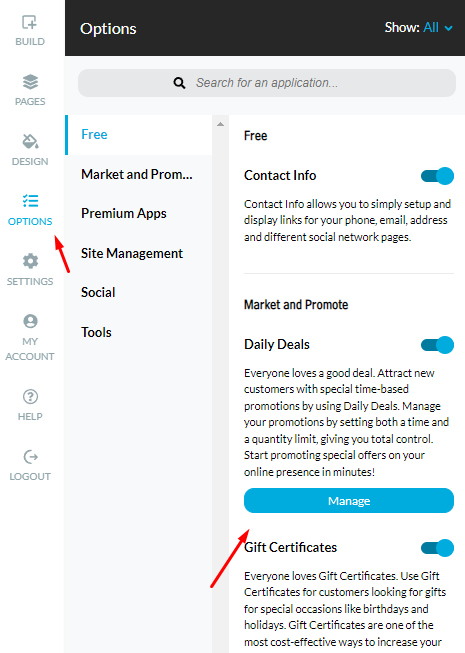Open My Account profile icon
The height and width of the screenshot is (653, 465).
(x=30, y=321)
